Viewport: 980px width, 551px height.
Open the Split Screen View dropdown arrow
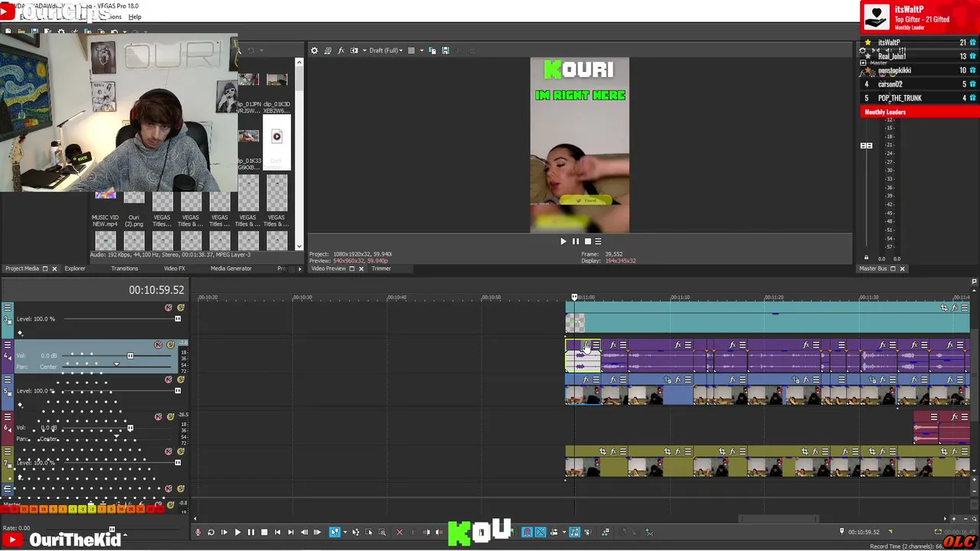tap(364, 51)
